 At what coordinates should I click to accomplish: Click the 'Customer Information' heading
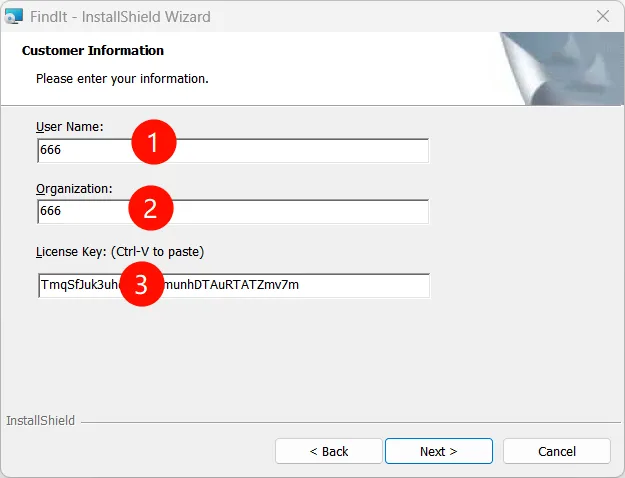click(93, 51)
